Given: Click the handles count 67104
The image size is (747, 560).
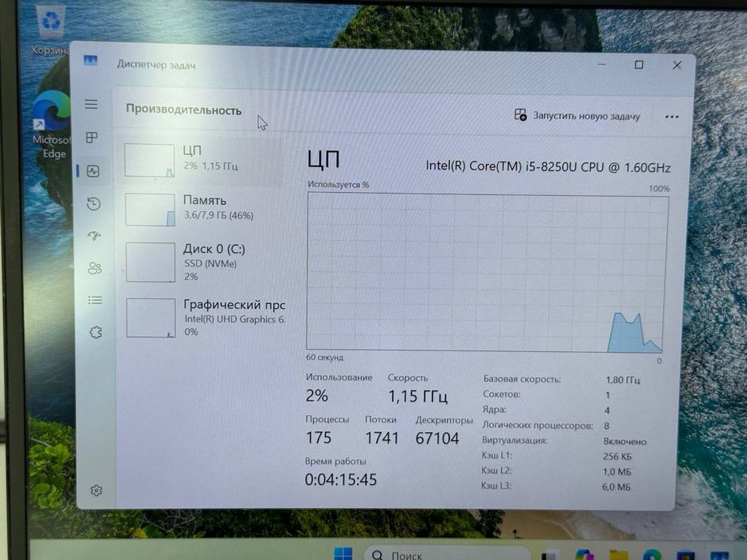Looking at the screenshot, I should [x=437, y=438].
